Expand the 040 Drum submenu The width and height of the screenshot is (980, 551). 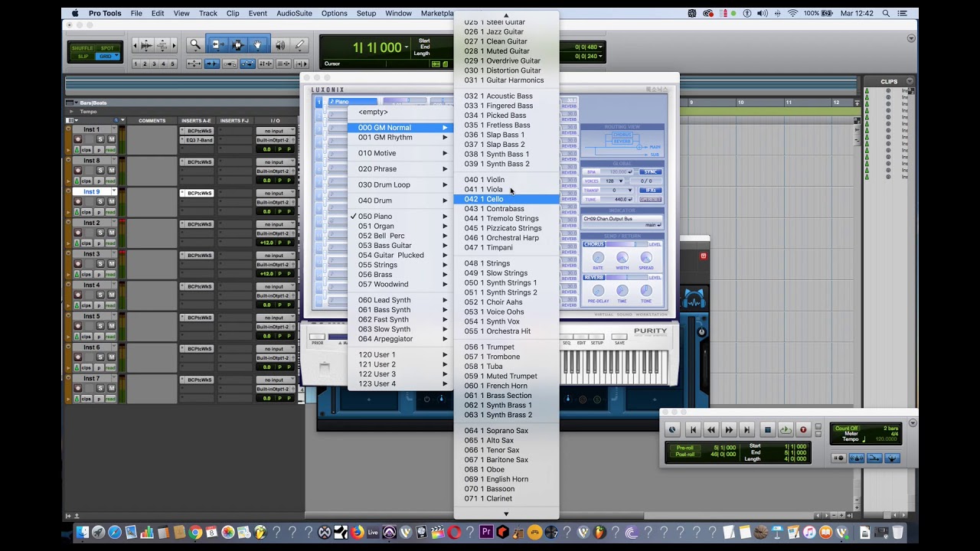pyautogui.click(x=400, y=201)
